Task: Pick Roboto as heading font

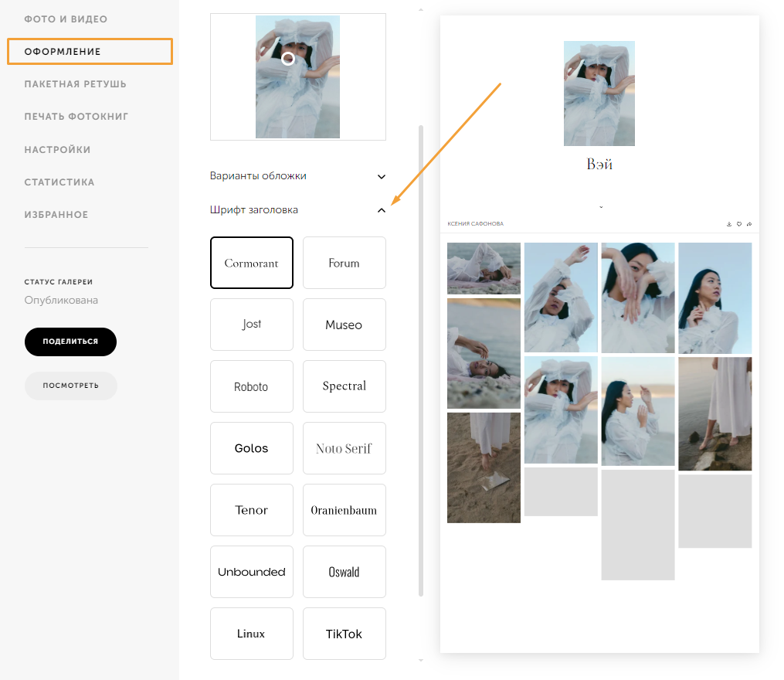Action: (x=252, y=386)
